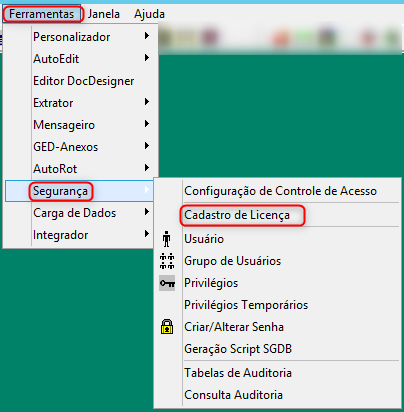This screenshot has height=412, width=404.
Task: Select Cadastro de Licença
Action: coord(237,215)
